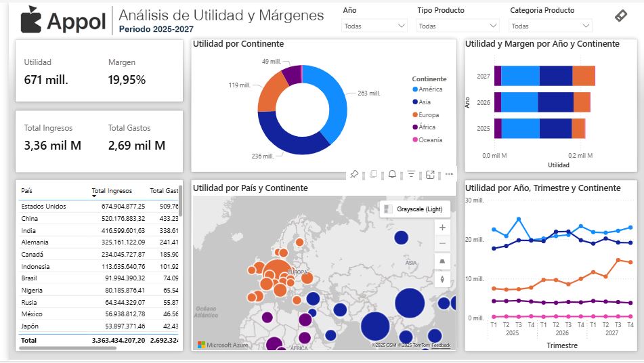Zoom in on the map

(442, 228)
